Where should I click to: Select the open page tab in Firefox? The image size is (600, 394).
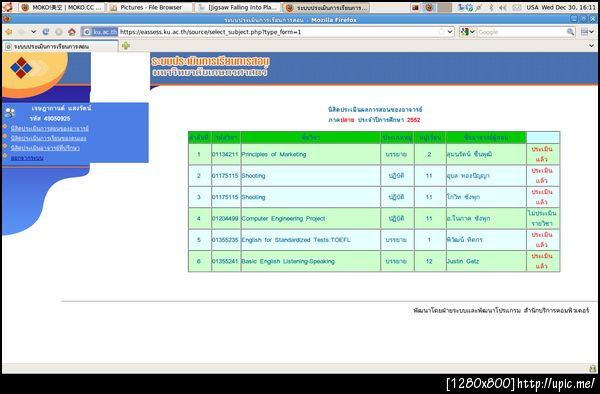pos(60,46)
